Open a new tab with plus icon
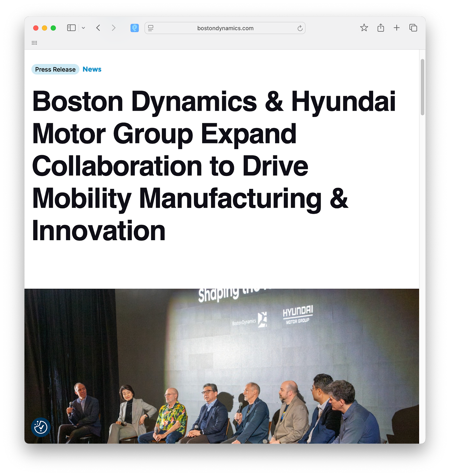Viewport: 450px width, 476px height. [397, 28]
